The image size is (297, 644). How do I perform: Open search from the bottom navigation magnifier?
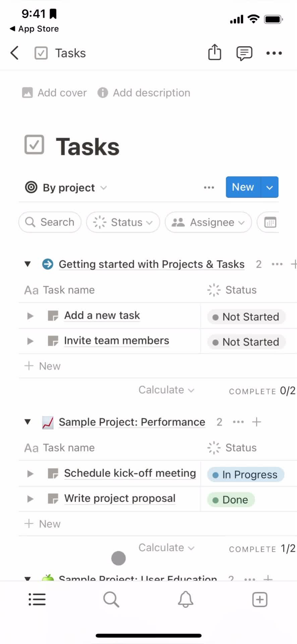[111, 599]
